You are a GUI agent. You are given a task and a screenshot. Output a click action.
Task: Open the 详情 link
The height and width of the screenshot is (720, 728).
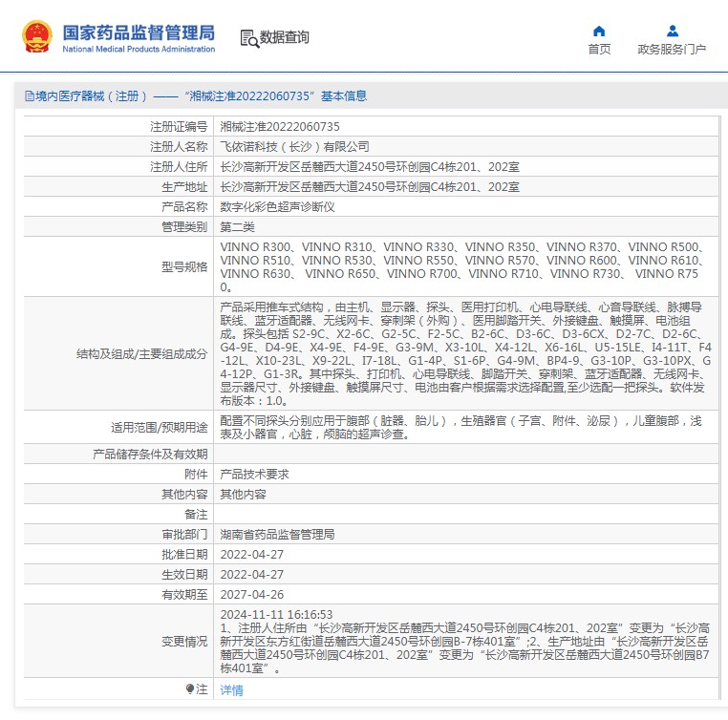click(x=231, y=689)
